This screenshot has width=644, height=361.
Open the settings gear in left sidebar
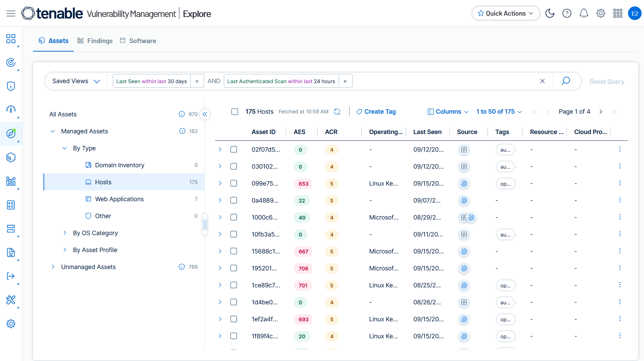tap(11, 324)
